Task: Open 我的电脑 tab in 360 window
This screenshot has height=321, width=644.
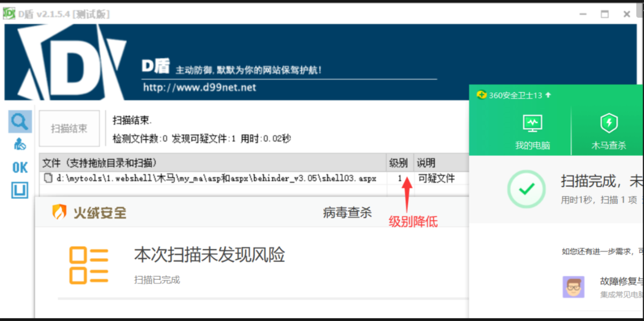Action: tap(532, 132)
